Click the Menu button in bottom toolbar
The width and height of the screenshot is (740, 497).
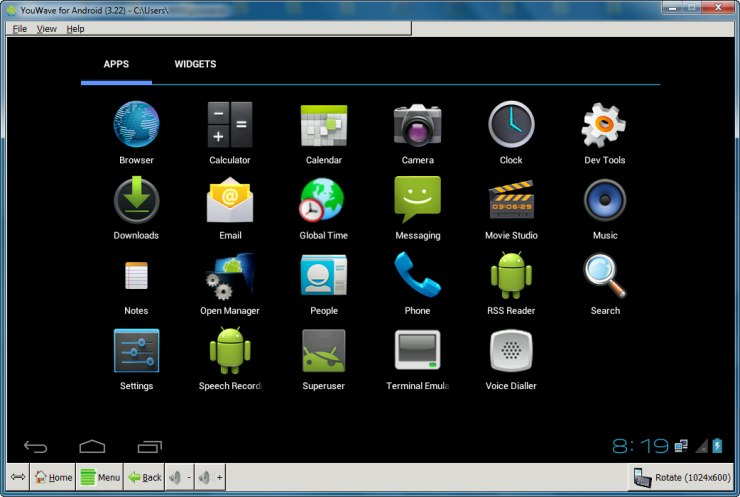100,477
